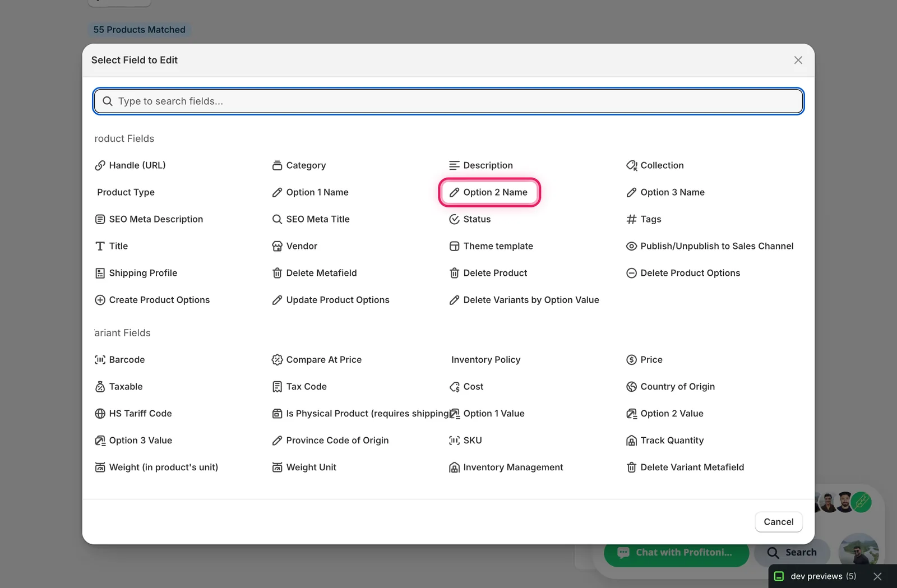Select Option 3 Value field
Image resolution: width=897 pixels, height=588 pixels.
tap(133, 441)
